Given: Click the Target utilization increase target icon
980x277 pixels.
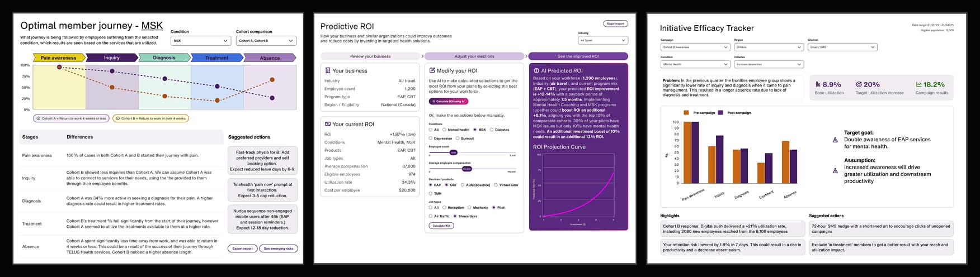Looking at the screenshot, I should click(x=859, y=84).
